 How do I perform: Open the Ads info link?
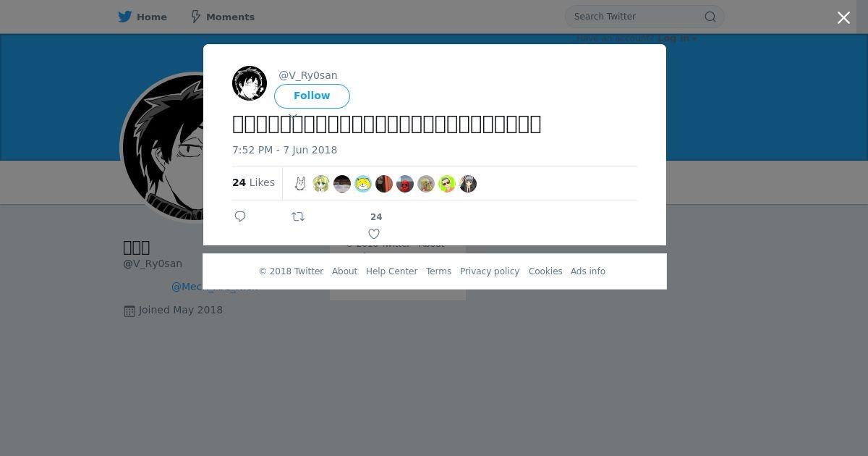(588, 271)
